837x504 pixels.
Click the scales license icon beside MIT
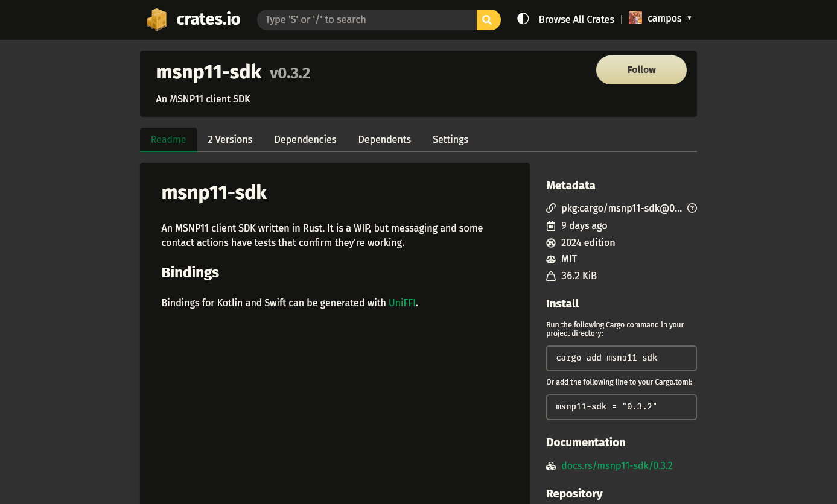[x=551, y=259]
